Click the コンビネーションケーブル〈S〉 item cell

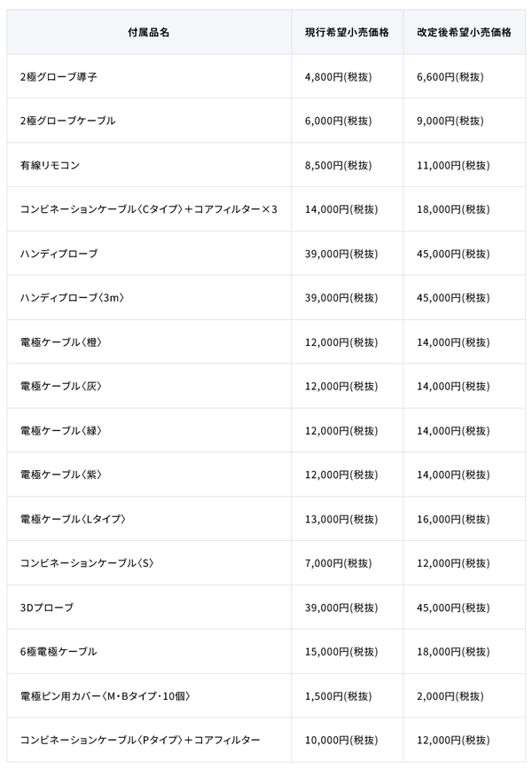pos(149,563)
